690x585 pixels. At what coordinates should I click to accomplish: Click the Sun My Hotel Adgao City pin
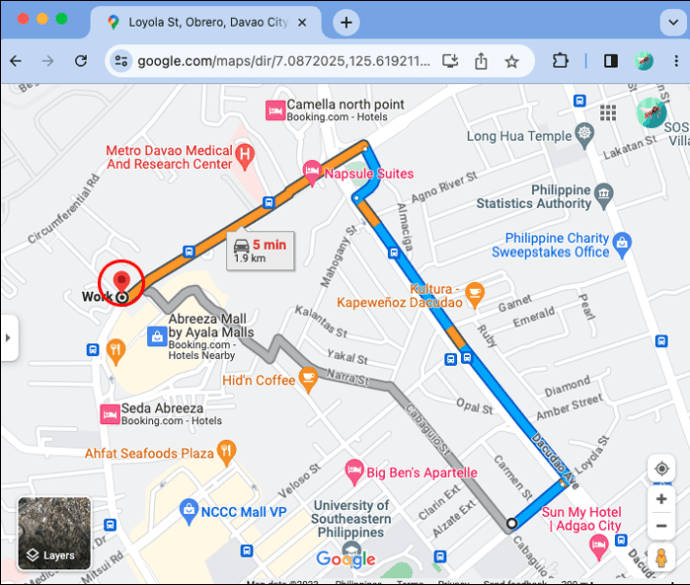598,547
